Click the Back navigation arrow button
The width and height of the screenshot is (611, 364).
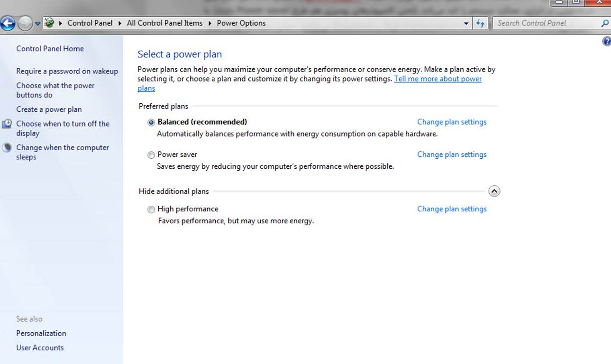tap(8, 23)
